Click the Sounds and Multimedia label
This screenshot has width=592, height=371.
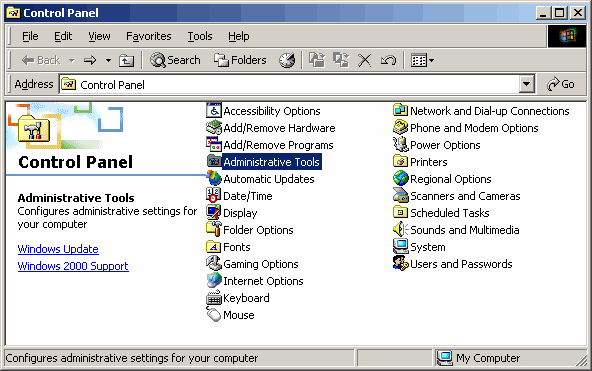point(464,230)
